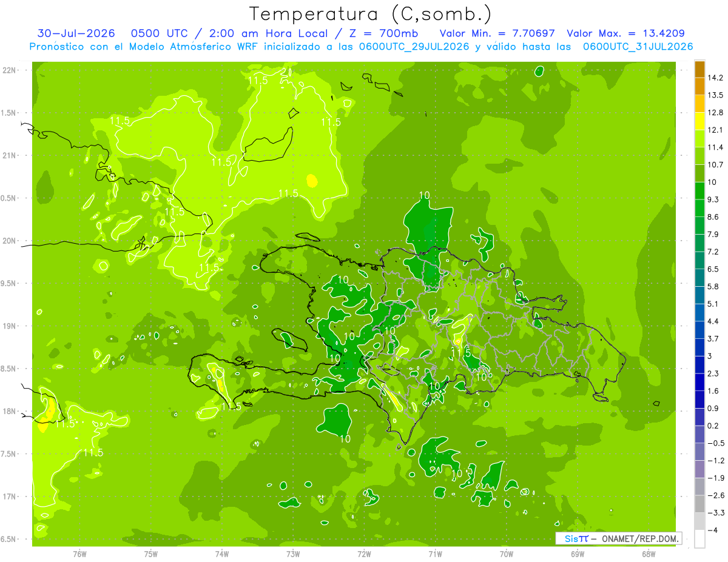This screenshot has width=728, height=562.
Task: Click the title "Temperatura (C,somb.)"
Action: [370, 14]
